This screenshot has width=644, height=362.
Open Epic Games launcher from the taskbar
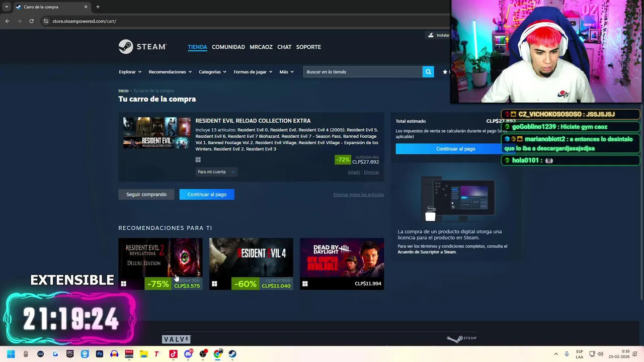tap(70, 354)
